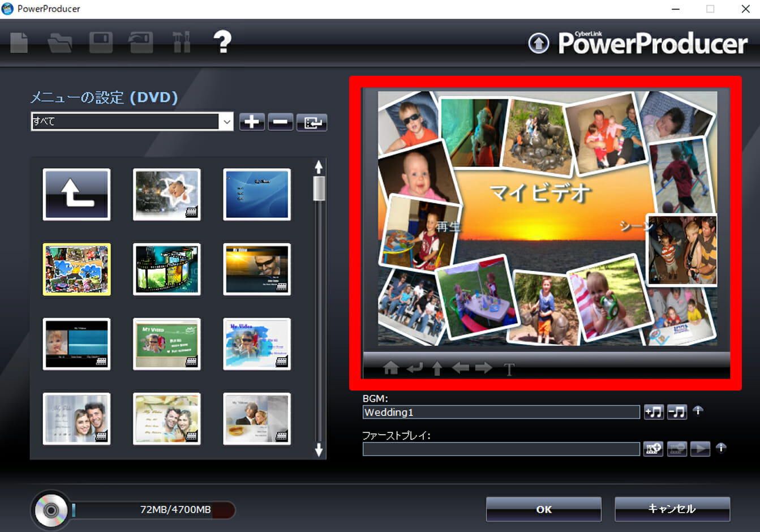
Task: Click the save-as disk icon in toolbar
Action: point(140,42)
